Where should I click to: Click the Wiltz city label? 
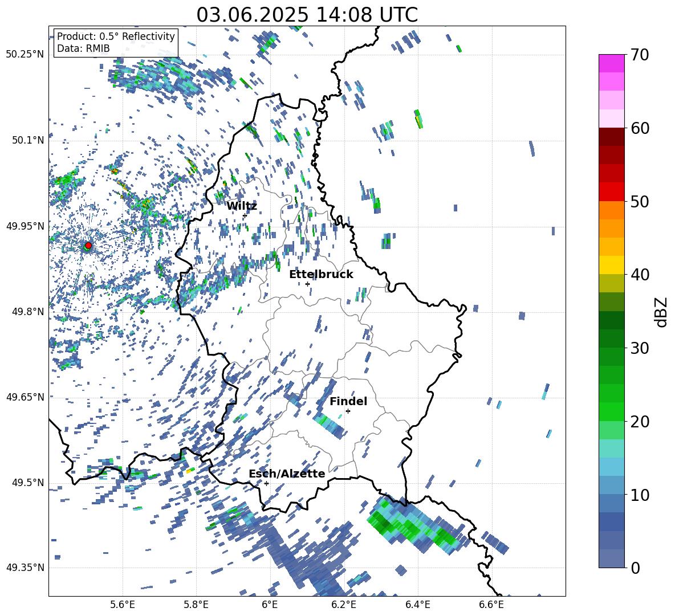click(242, 206)
